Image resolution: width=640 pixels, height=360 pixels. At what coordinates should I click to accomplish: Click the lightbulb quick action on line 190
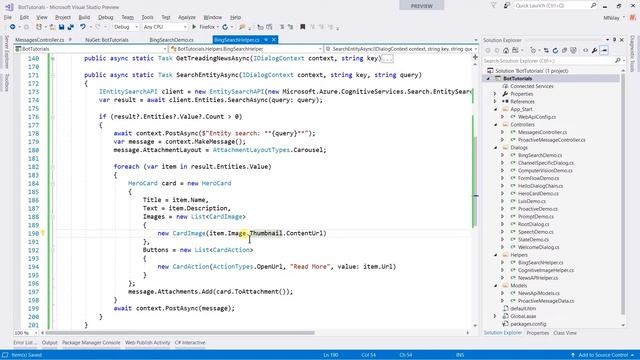tap(43, 233)
